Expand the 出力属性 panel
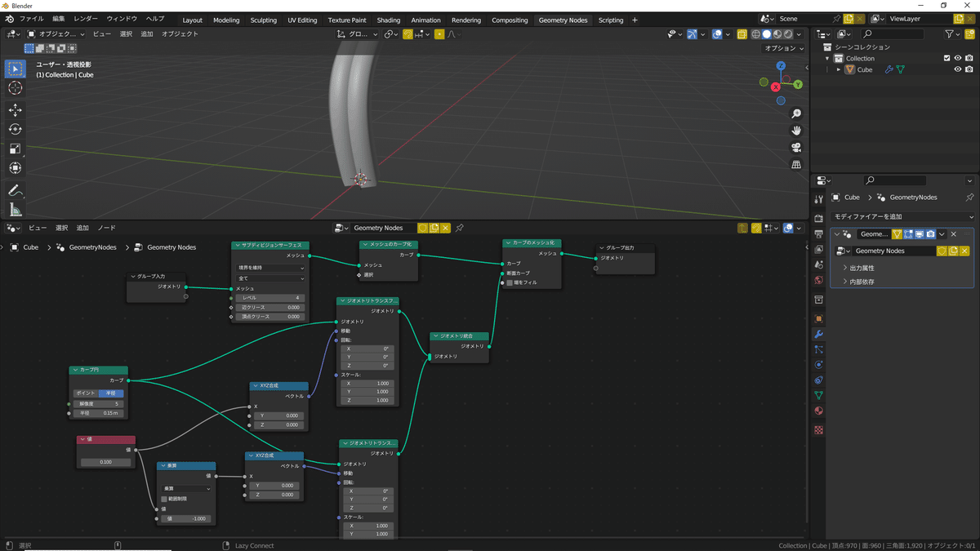Screen dimensions: 980x551 [862, 268]
